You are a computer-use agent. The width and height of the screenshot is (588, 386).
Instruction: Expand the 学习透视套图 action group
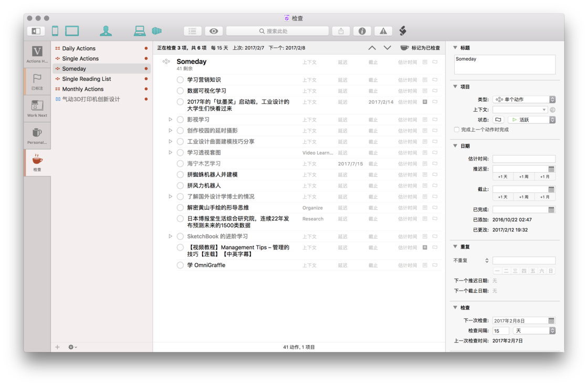click(170, 153)
